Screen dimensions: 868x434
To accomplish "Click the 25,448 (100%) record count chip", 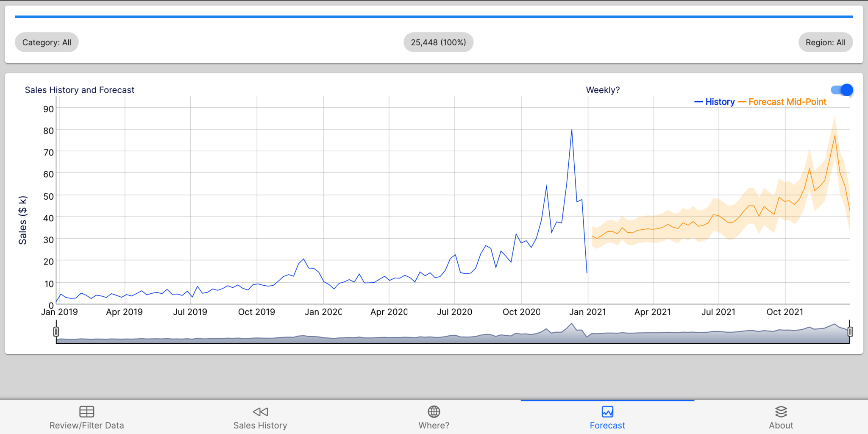I will coord(438,42).
